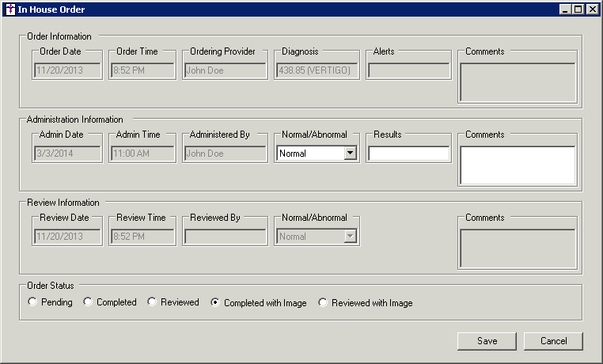603x364 pixels.
Task: Choose Reviewed with Image radio button
Action: (323, 302)
